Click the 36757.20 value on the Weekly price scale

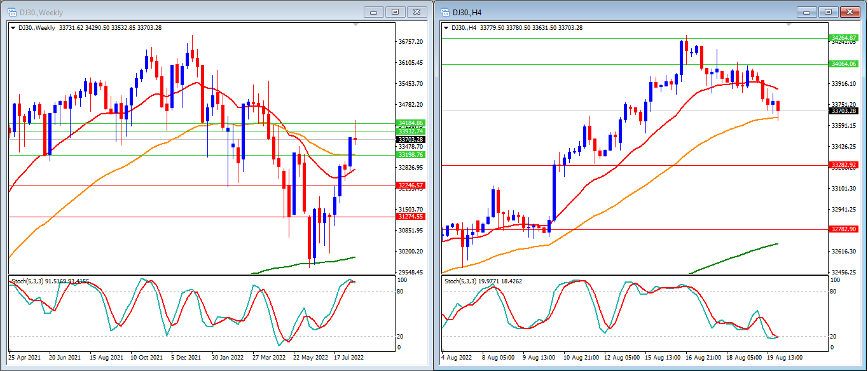(x=411, y=42)
